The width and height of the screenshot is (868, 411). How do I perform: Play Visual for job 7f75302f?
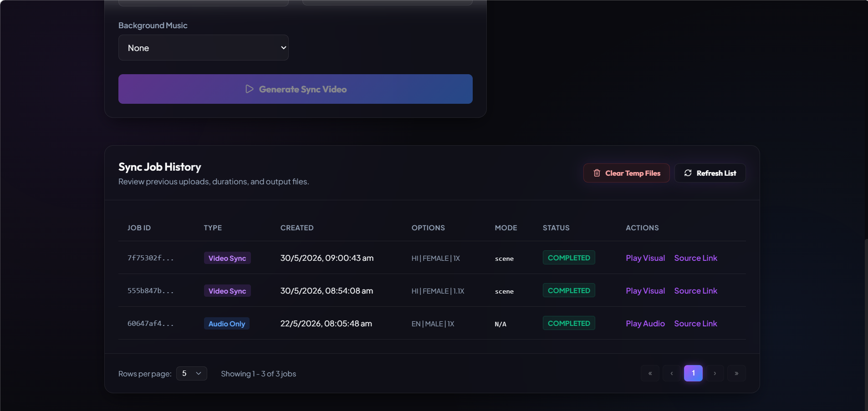point(645,258)
